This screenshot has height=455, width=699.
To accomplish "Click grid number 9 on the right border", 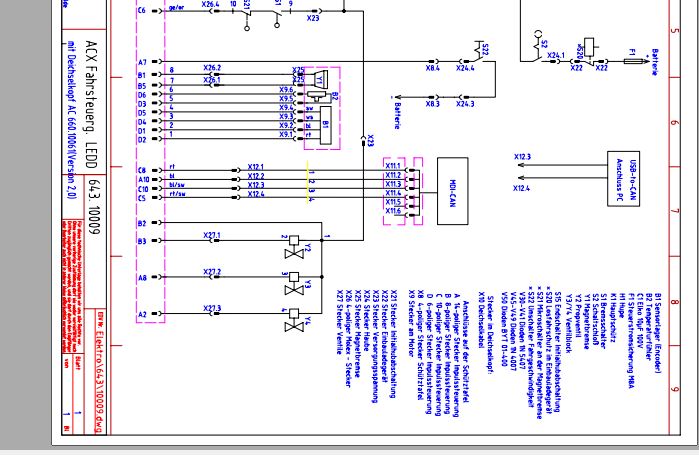I will click(x=674, y=389).
